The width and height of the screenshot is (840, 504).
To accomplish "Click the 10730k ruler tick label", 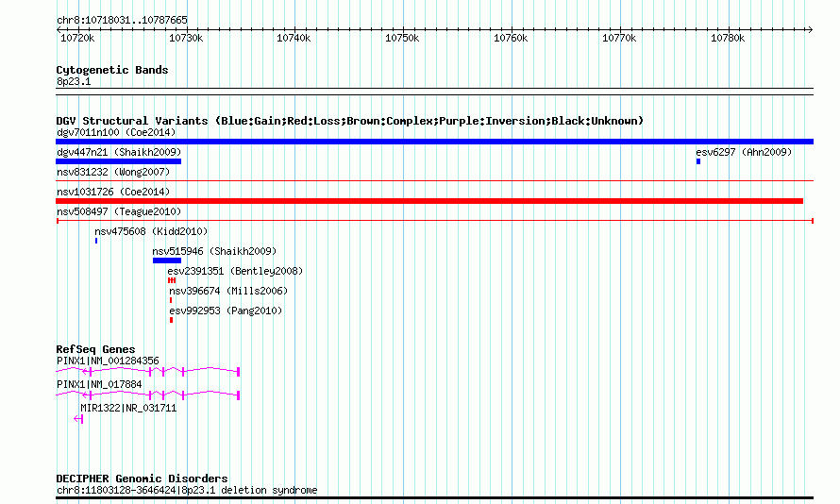I will click(186, 38).
